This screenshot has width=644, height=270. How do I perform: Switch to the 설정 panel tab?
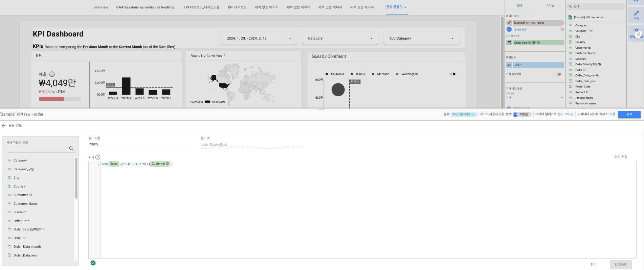(x=520, y=5)
